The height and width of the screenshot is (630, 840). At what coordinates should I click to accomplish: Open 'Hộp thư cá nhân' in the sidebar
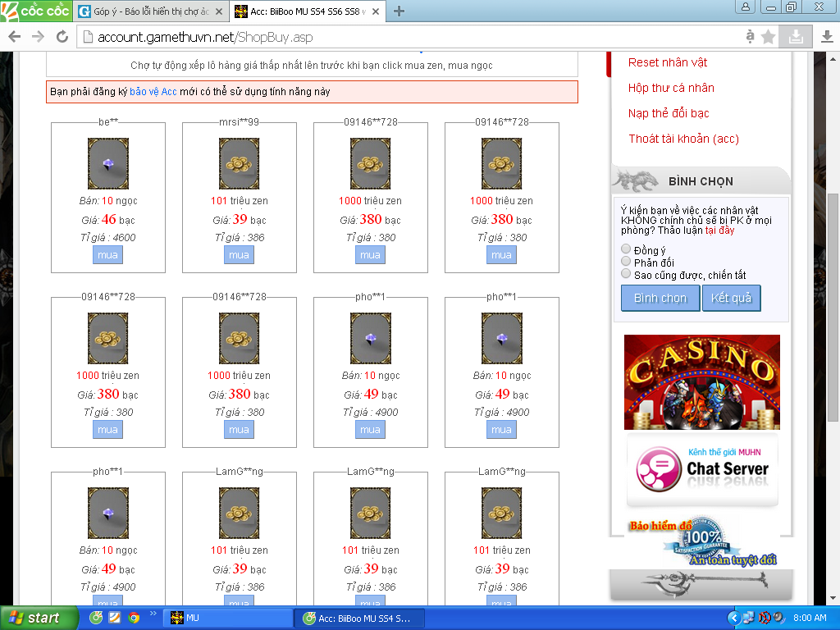[x=671, y=88]
